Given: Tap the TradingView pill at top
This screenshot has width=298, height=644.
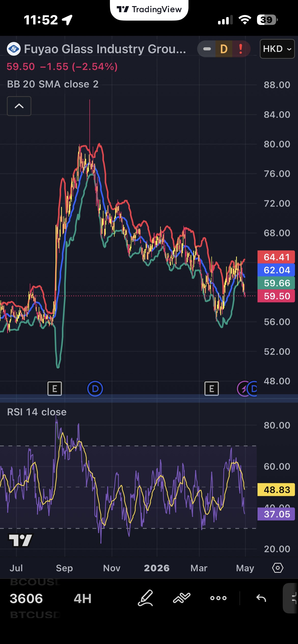Looking at the screenshot, I should 149,10.
